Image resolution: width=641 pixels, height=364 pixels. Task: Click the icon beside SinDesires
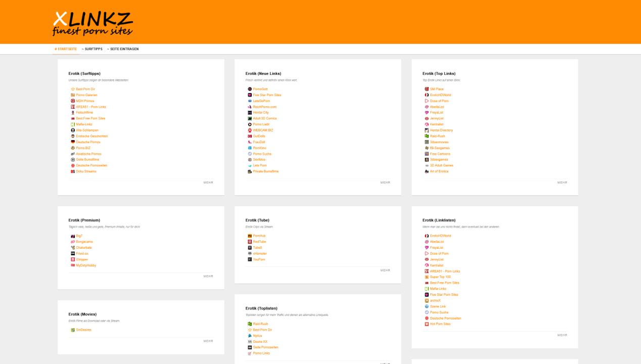(73, 330)
